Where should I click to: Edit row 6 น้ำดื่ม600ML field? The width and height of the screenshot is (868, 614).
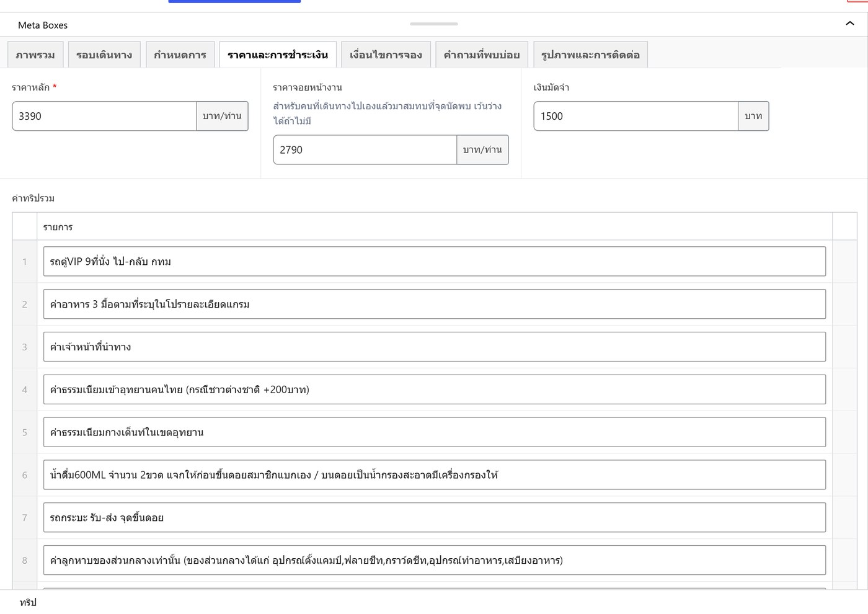[x=435, y=475]
